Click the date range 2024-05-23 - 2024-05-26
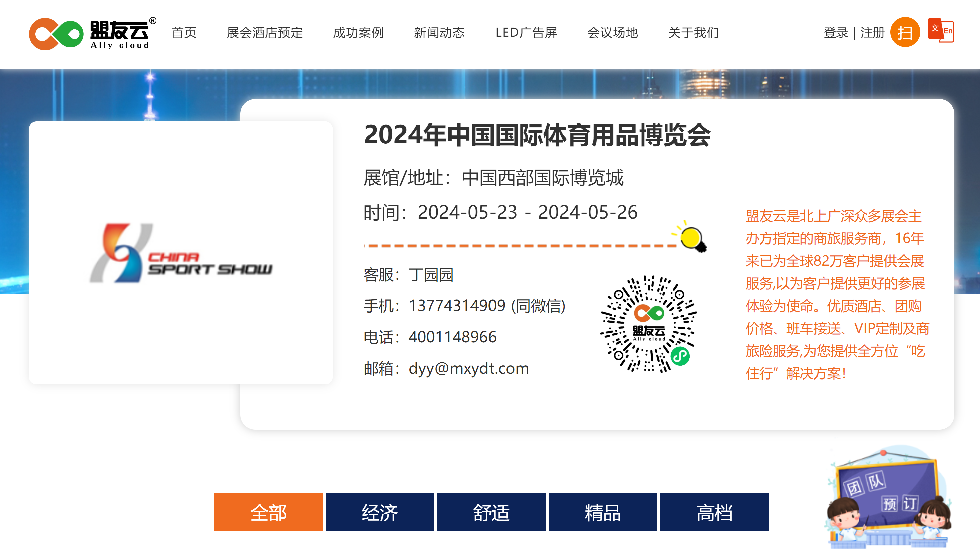 [528, 212]
